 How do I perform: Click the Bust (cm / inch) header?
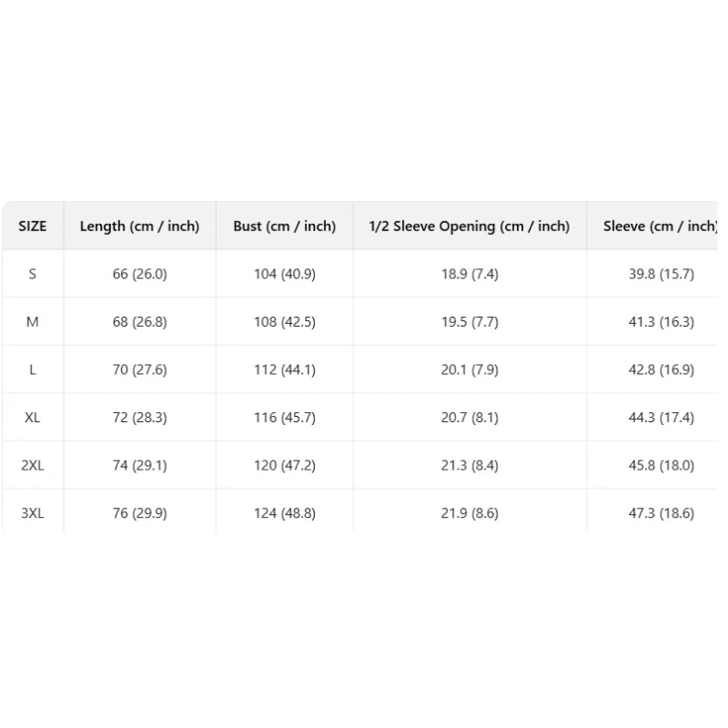click(x=285, y=226)
